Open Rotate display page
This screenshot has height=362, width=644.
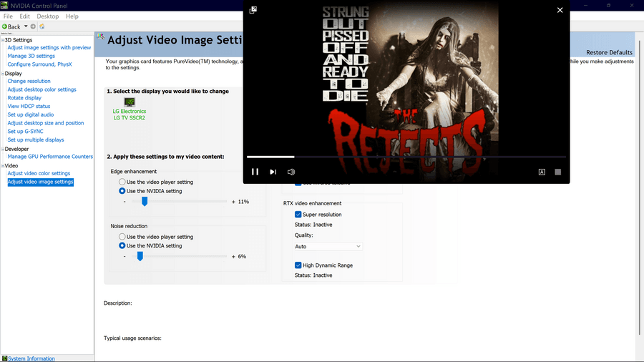pos(24,98)
